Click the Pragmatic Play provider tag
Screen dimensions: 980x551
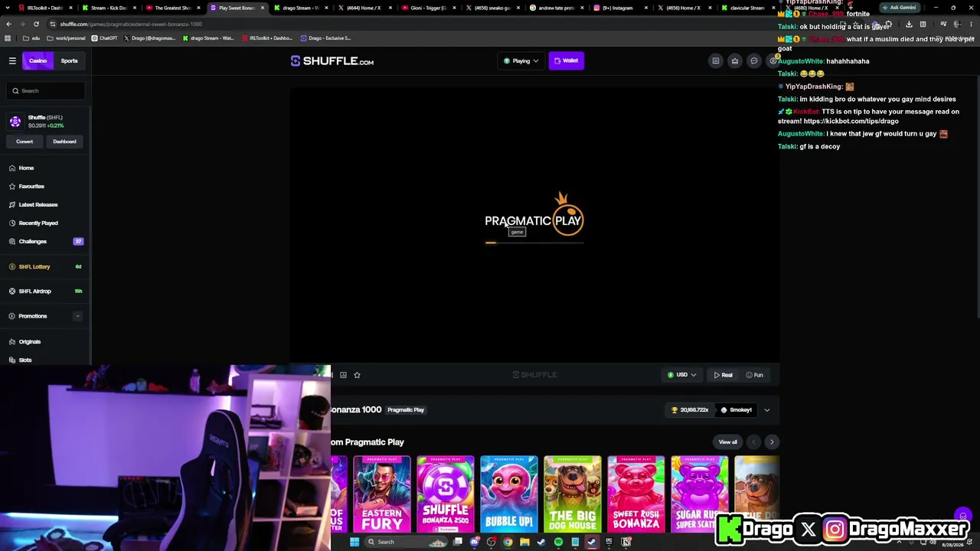point(406,410)
